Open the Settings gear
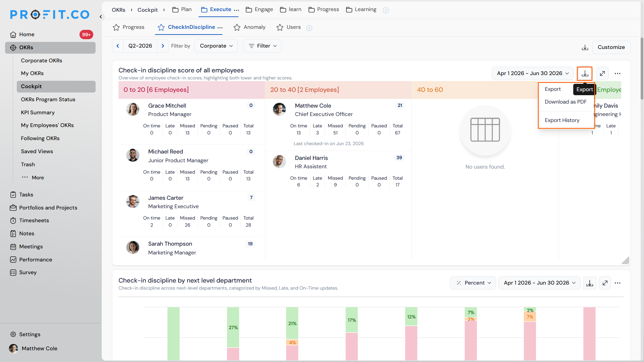Screen dimensions: 644x362 click(13, 335)
